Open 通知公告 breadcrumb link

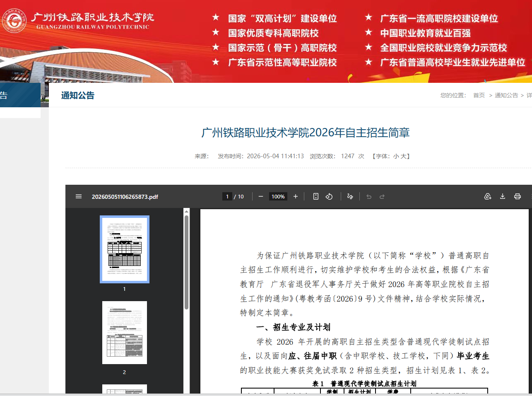506,95
